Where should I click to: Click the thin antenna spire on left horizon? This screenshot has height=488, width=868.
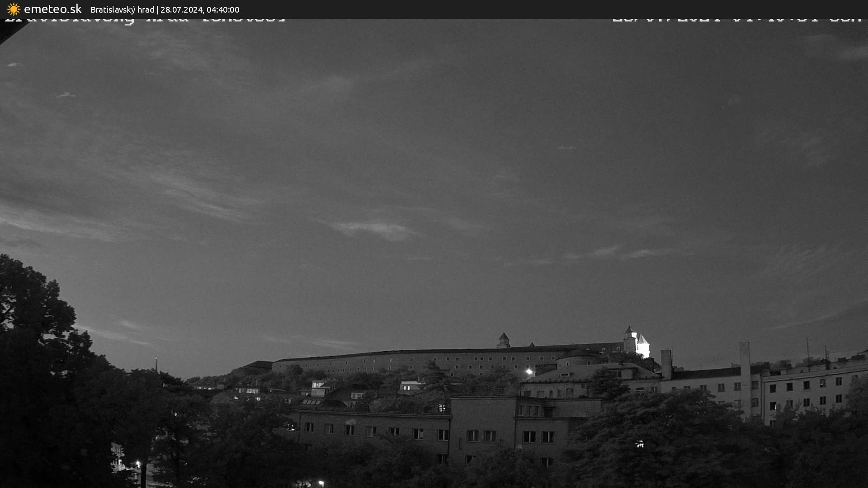tap(156, 364)
